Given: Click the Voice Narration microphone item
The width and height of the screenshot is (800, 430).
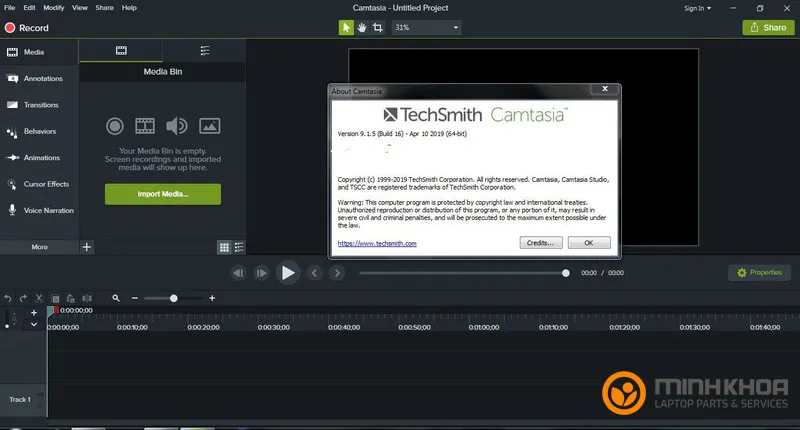Looking at the screenshot, I should pos(40,210).
